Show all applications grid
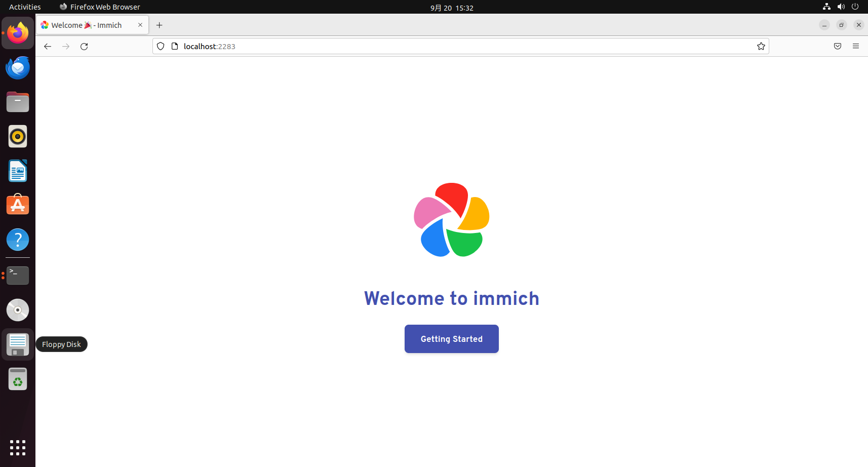Viewport: 868px width, 467px height. [x=18, y=448]
